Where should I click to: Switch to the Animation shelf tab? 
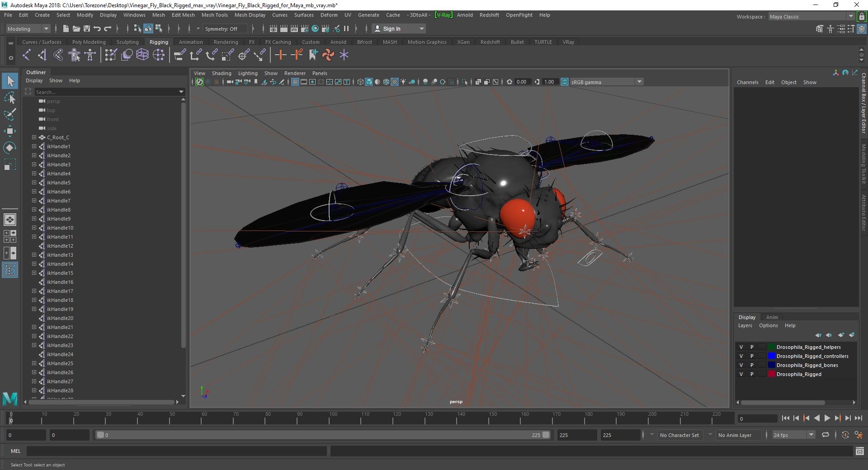pyautogui.click(x=191, y=42)
